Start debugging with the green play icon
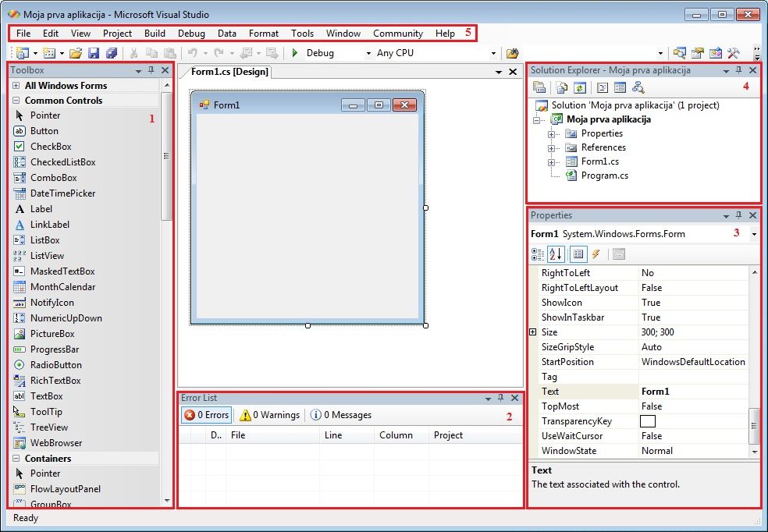The image size is (768, 532). coord(295,52)
